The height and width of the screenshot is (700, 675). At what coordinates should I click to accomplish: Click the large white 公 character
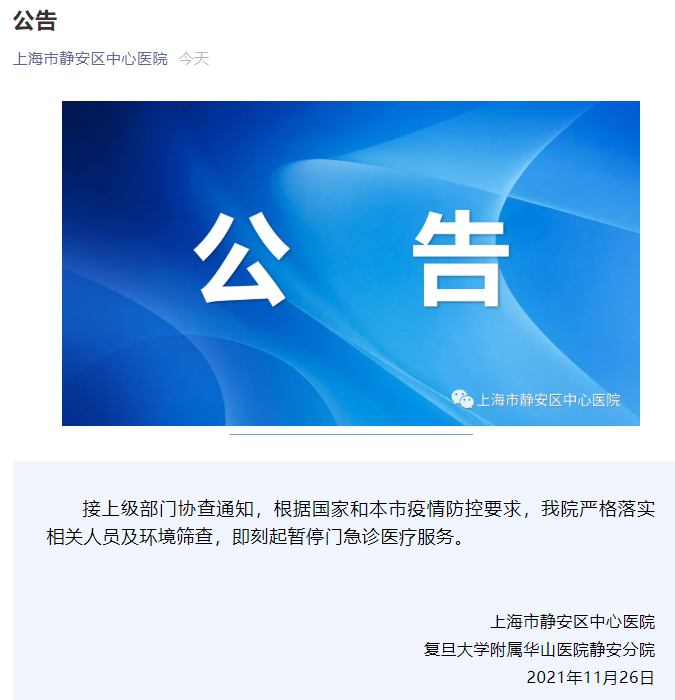[x=242, y=258]
